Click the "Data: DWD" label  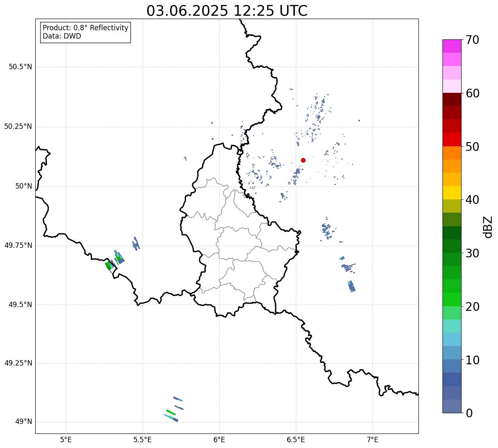[x=62, y=36]
